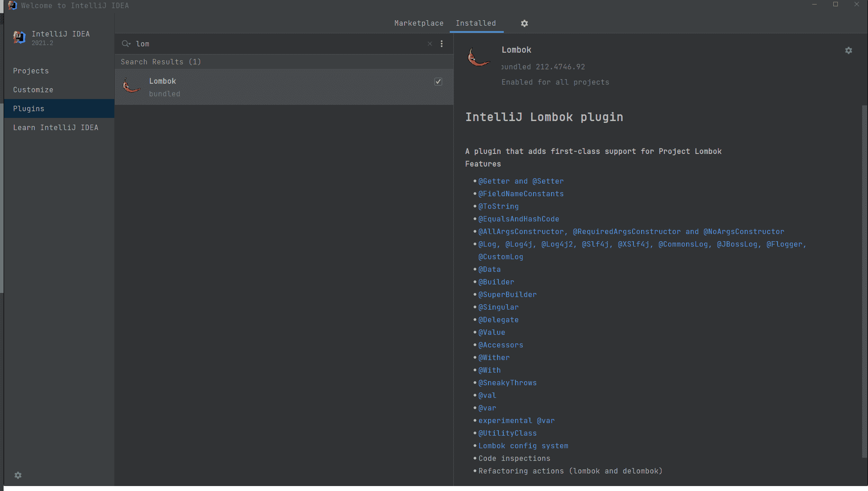Select the Installed tab
The image size is (868, 491).
[x=475, y=23]
